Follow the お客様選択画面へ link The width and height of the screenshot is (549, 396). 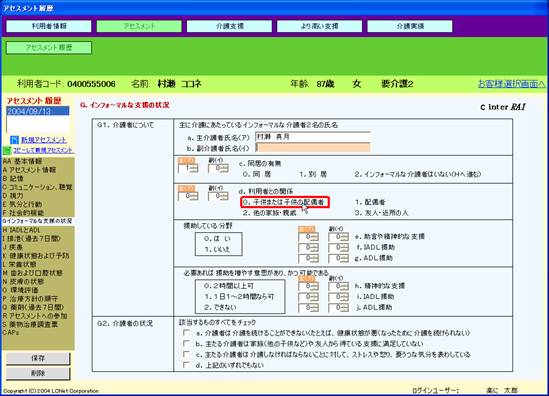click(x=512, y=84)
